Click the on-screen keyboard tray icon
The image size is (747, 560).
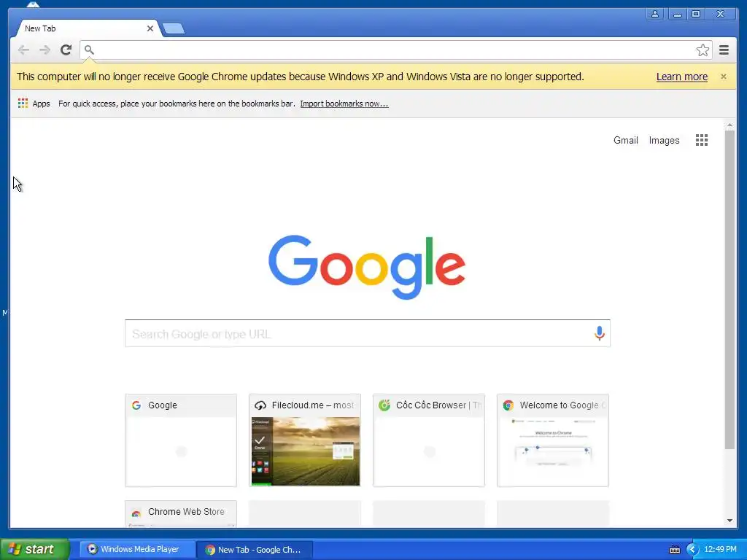(x=675, y=550)
